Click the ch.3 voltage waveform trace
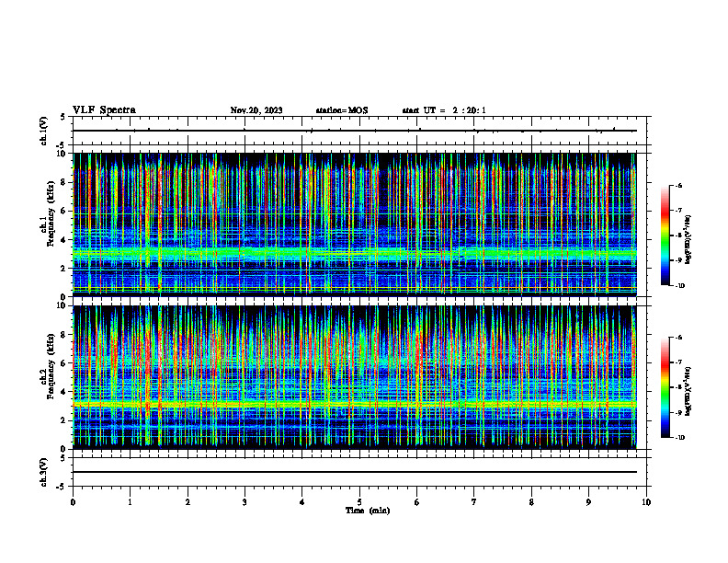Image resolution: width=728 pixels, height=563 pixels. (355, 472)
